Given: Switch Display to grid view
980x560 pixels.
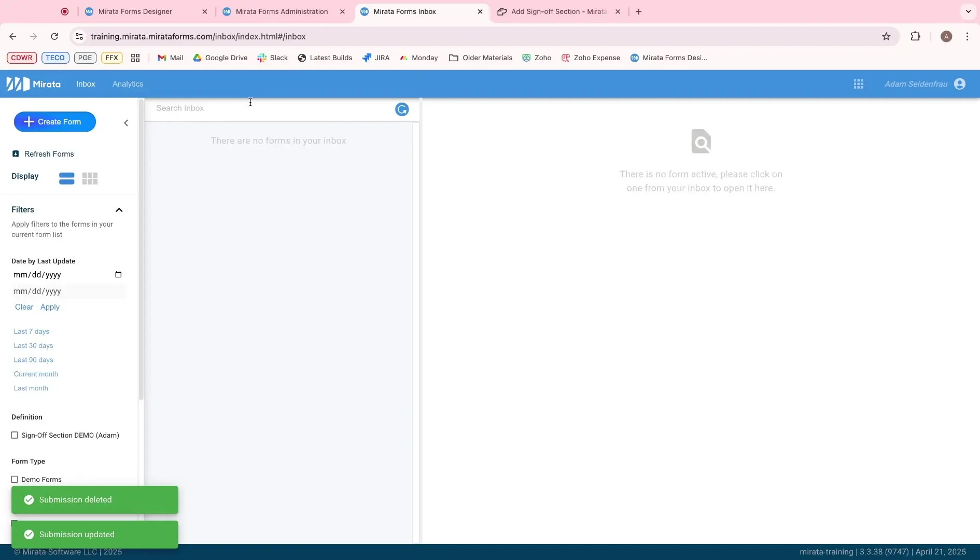Looking at the screenshot, I should pyautogui.click(x=90, y=178).
